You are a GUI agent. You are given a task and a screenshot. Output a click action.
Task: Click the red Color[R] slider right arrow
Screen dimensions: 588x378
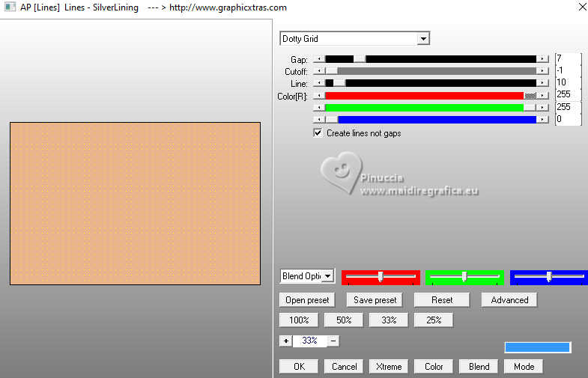[x=542, y=96]
